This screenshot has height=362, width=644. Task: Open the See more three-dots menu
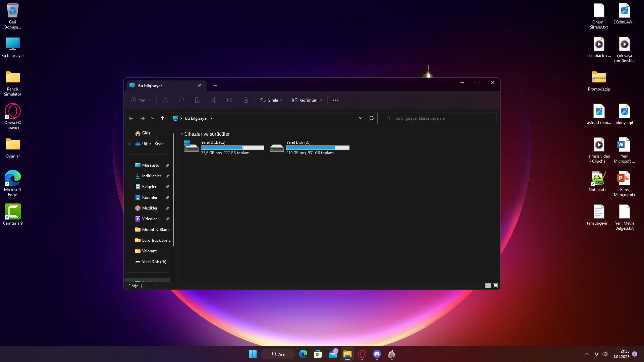[335, 100]
